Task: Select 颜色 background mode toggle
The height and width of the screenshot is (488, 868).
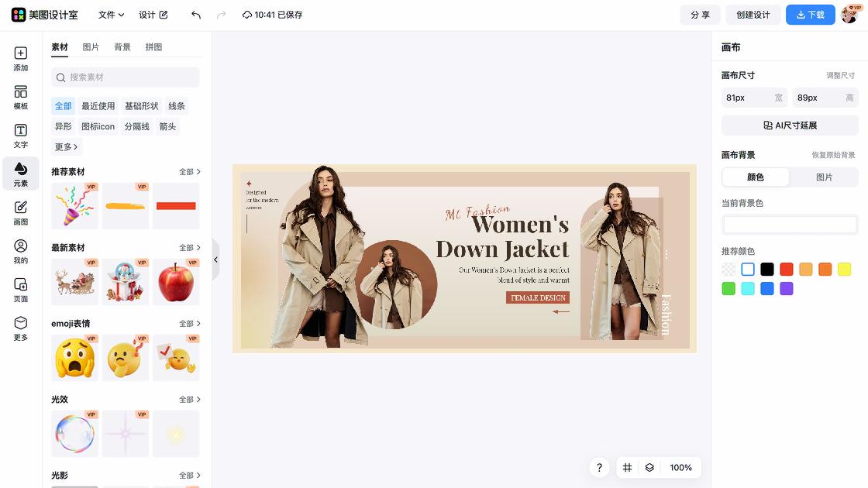Action: pos(756,177)
